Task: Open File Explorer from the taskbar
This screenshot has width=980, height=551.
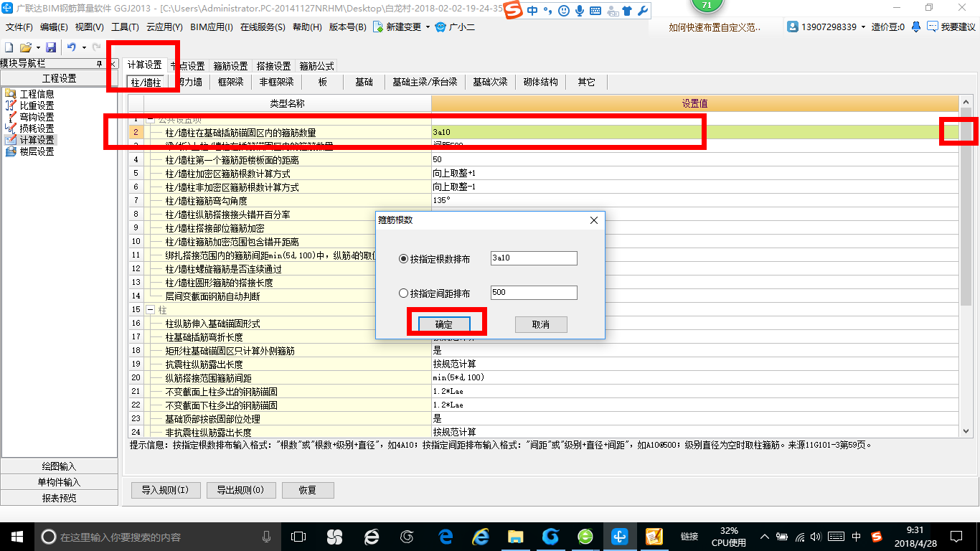Action: coord(515,536)
